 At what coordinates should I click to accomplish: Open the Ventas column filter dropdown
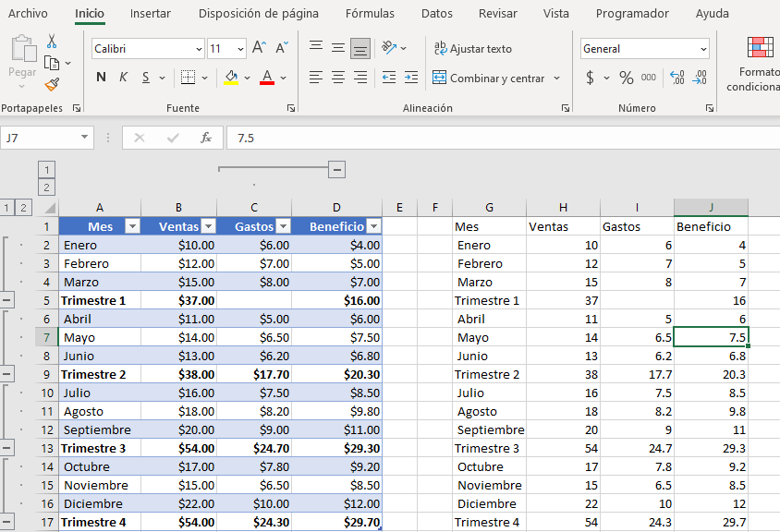(207, 226)
